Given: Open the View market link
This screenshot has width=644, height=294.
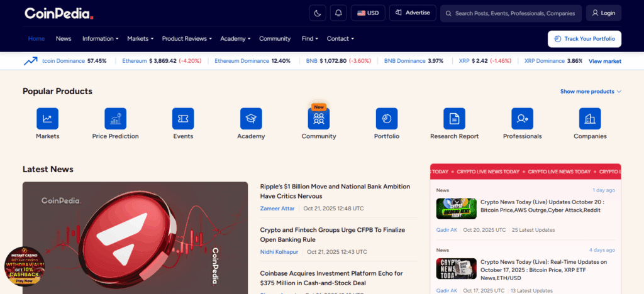Looking at the screenshot, I should tap(605, 61).
